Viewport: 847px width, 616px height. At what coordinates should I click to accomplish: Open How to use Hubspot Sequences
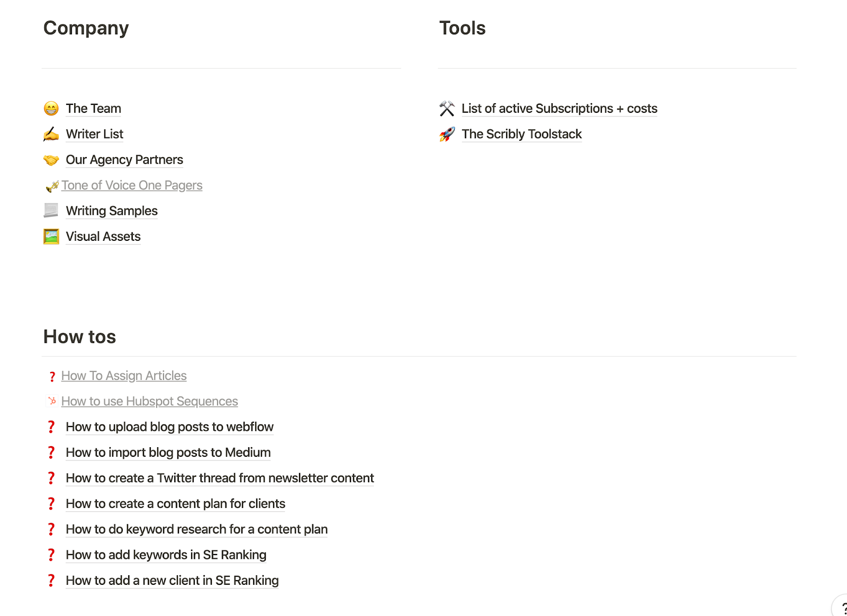(149, 401)
